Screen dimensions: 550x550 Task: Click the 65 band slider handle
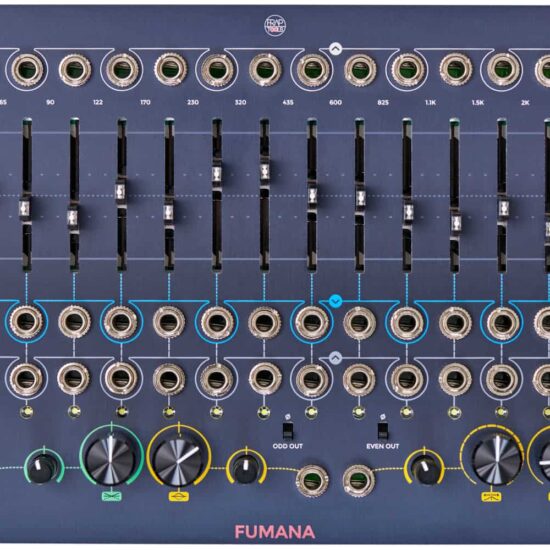(25, 208)
